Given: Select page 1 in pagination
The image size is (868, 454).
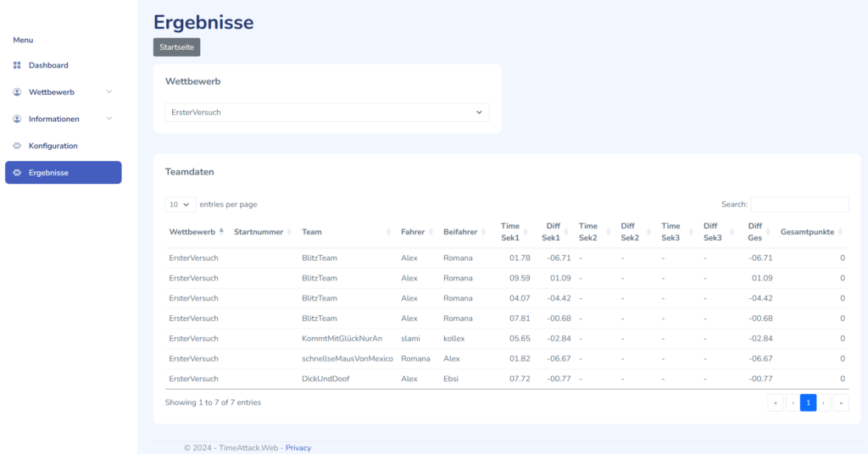Looking at the screenshot, I should (x=808, y=402).
